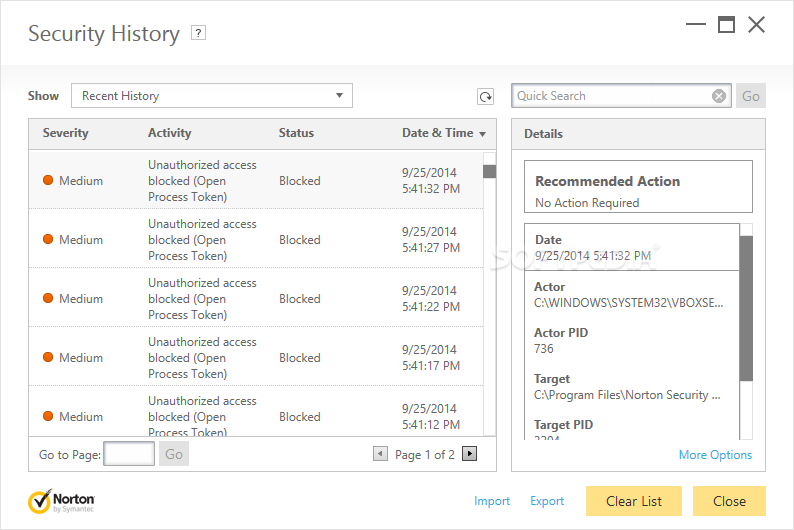The image size is (794, 530).
Task: Click the Import link
Action: (492, 501)
